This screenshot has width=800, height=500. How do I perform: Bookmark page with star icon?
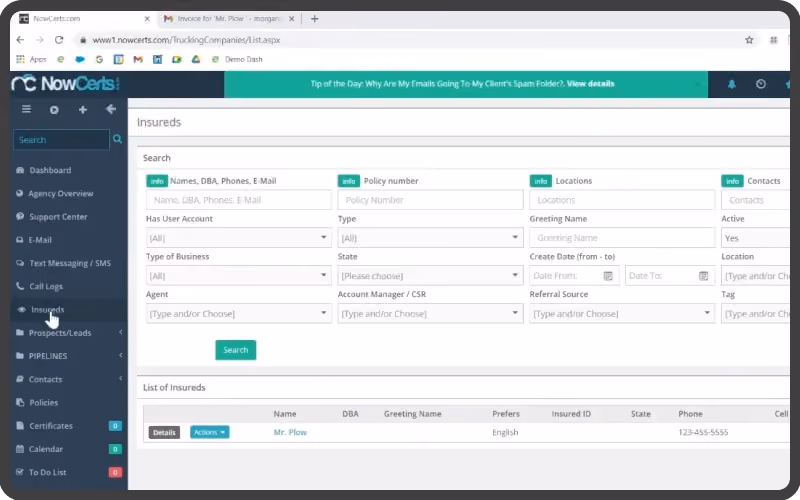749,40
